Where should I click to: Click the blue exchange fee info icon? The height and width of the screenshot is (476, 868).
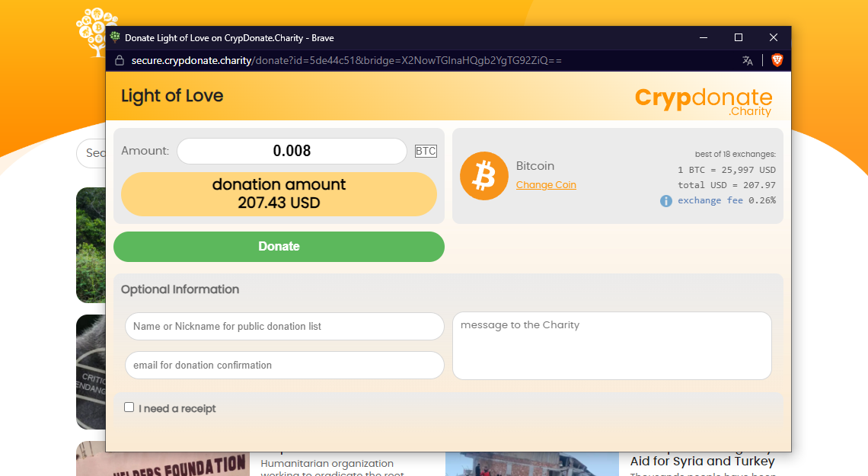click(666, 201)
